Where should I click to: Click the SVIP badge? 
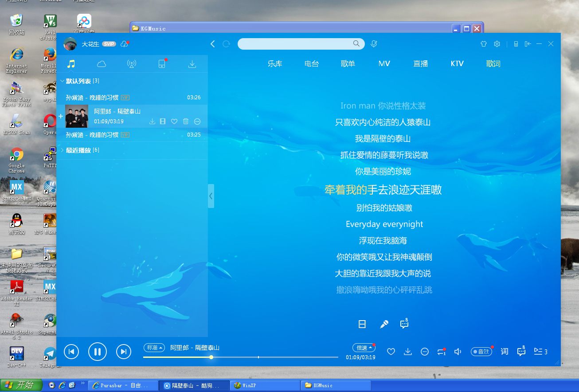point(109,44)
